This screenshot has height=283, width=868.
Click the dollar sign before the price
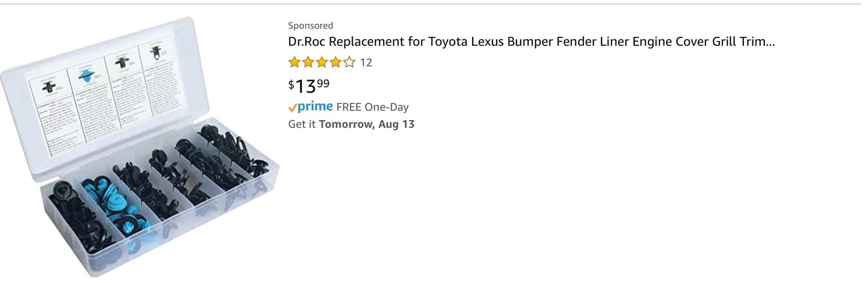click(291, 84)
